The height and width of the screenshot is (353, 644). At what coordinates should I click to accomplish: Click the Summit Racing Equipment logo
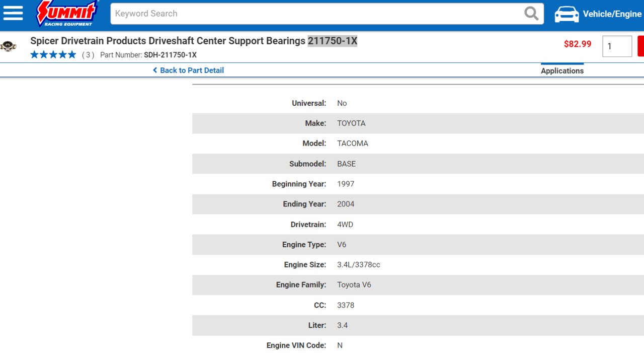tap(67, 14)
